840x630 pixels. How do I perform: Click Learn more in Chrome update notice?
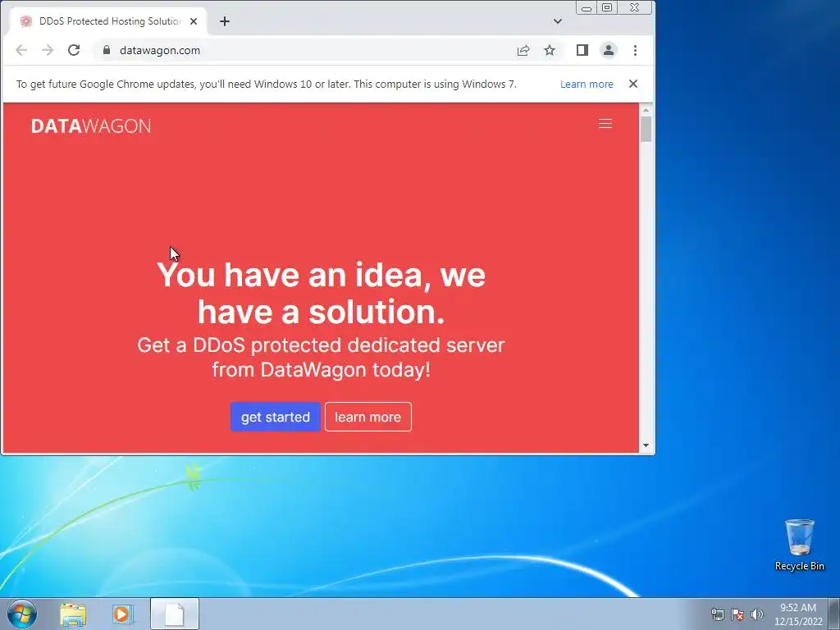[x=587, y=84]
